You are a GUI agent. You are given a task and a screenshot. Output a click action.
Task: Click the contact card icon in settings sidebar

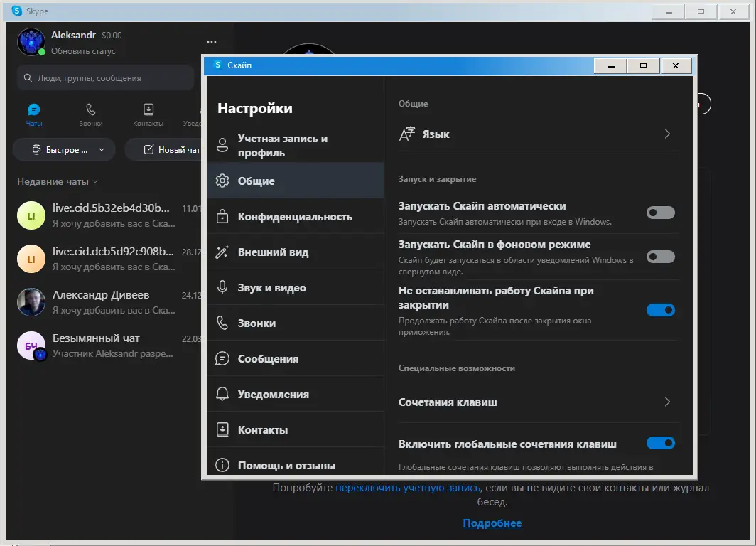(222, 429)
